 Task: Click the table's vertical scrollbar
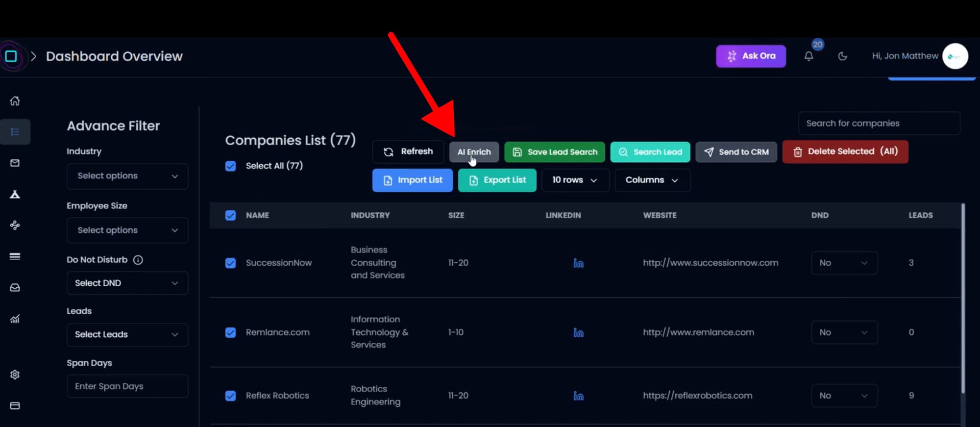(963, 299)
